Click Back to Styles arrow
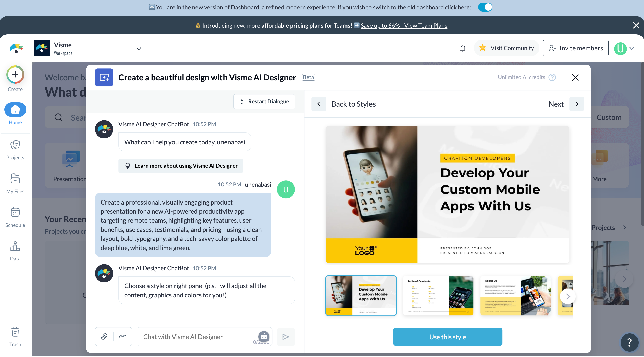The image size is (644, 357). [319, 104]
